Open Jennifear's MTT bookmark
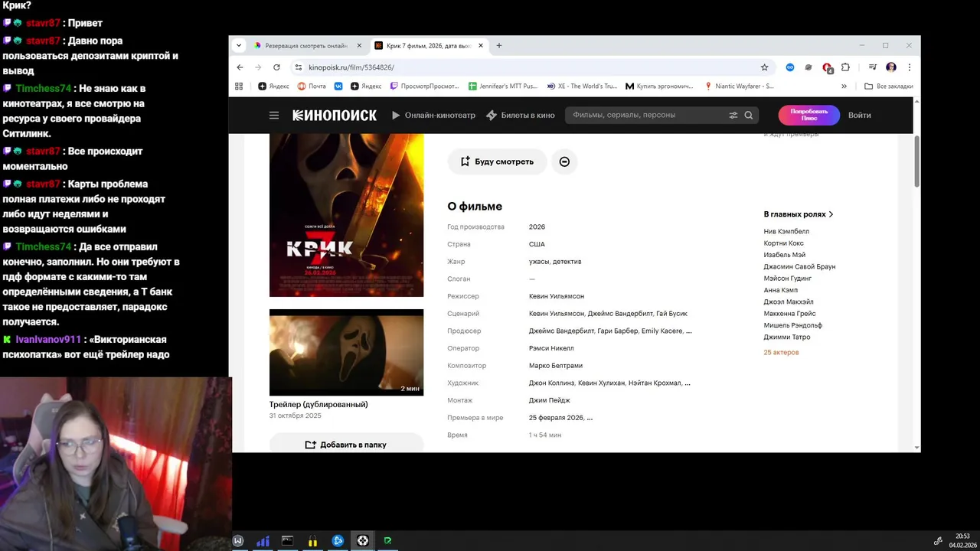 tap(503, 86)
